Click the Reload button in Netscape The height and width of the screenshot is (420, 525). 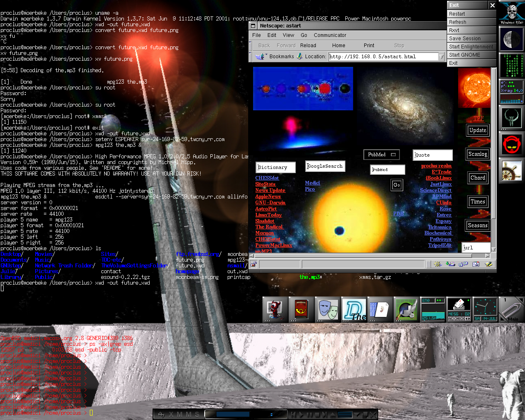point(308,46)
